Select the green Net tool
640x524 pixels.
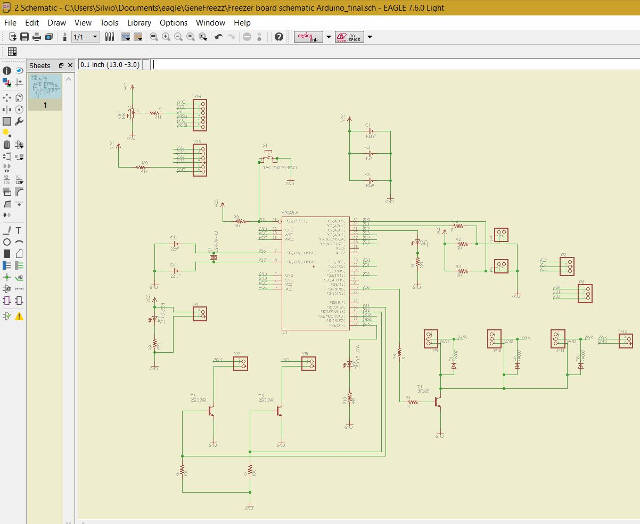[x=19, y=266]
